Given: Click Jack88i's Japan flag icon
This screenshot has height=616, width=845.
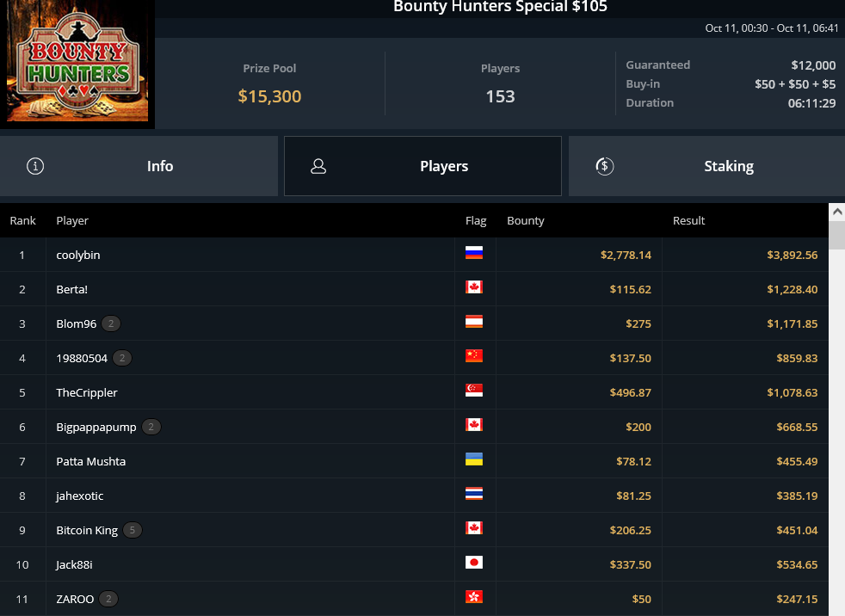Looking at the screenshot, I should pos(473,563).
